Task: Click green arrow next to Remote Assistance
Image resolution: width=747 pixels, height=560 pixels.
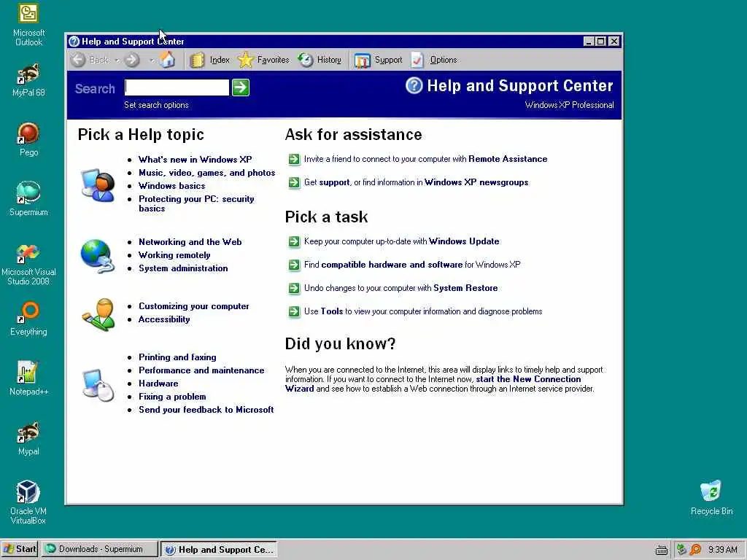Action: pos(295,159)
